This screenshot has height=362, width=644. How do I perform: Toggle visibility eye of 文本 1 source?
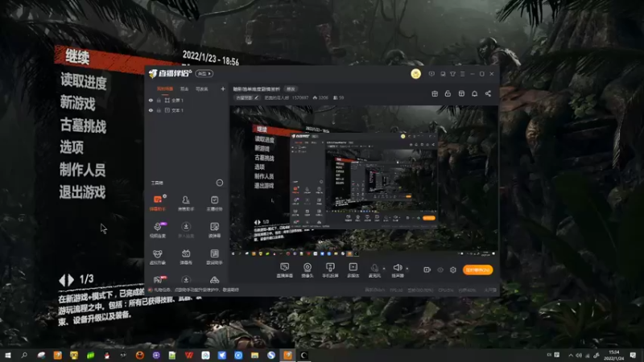click(151, 110)
